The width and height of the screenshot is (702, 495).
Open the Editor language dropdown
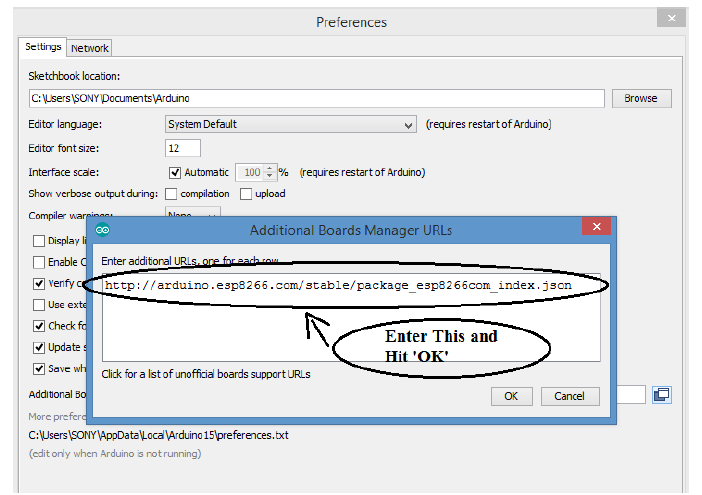[291, 124]
